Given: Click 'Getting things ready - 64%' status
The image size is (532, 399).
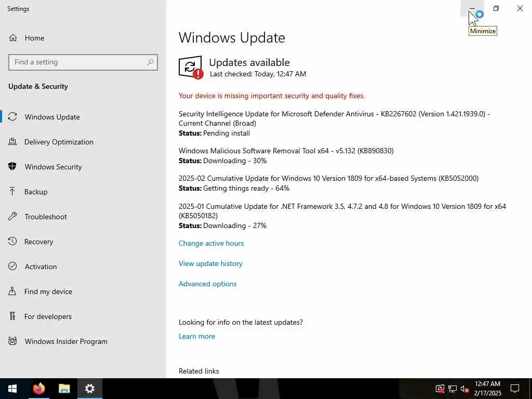Looking at the screenshot, I should point(246,188).
